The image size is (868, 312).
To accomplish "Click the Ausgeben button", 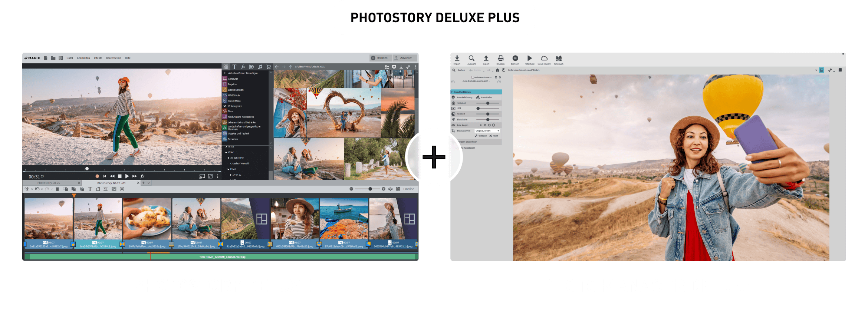I will 405,58.
